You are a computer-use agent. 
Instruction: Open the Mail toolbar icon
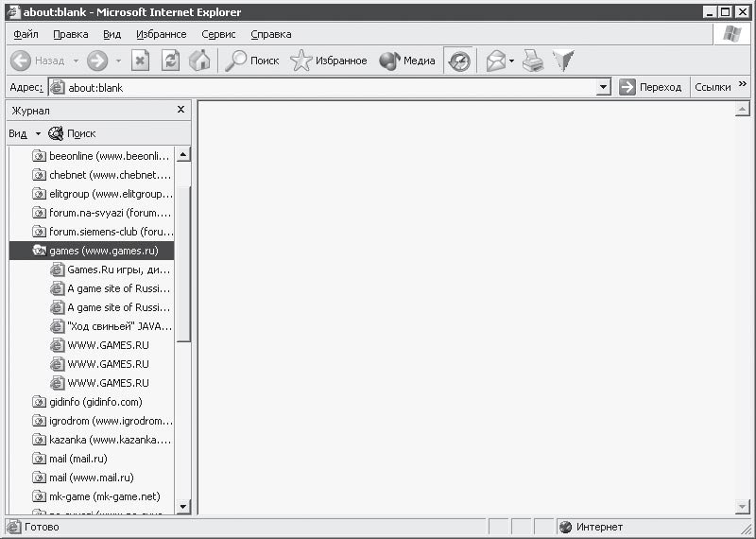496,61
